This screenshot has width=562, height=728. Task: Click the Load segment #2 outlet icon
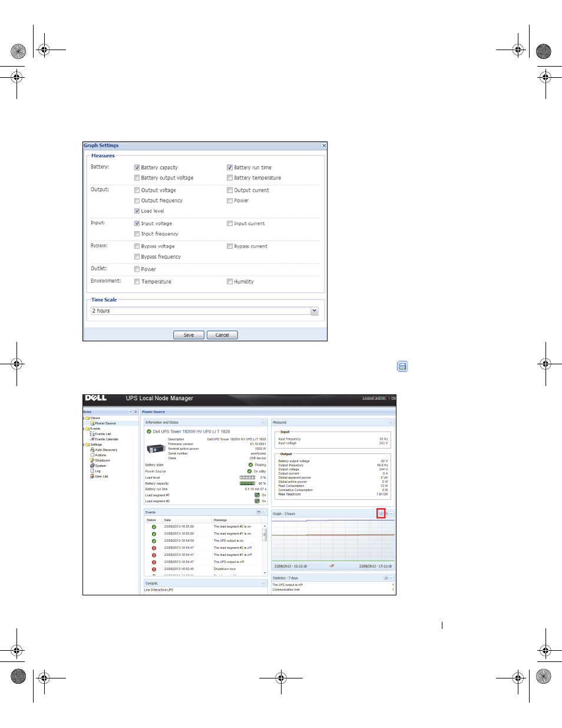[x=257, y=501]
